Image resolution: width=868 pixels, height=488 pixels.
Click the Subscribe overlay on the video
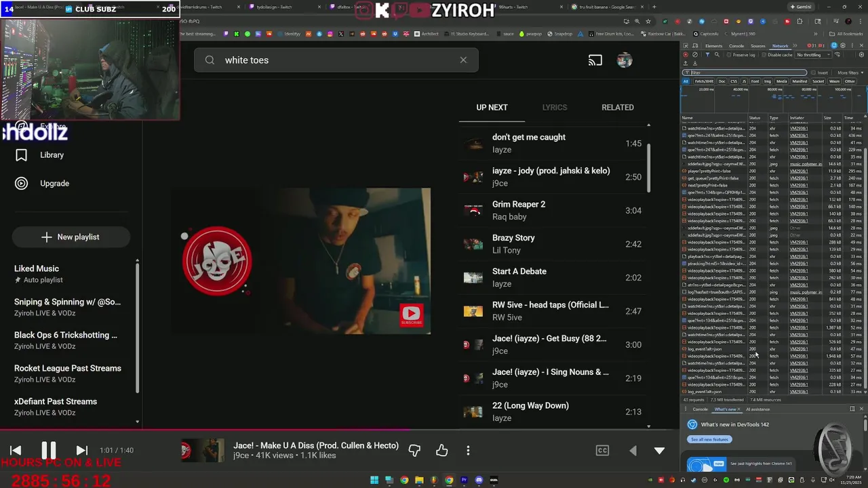click(x=412, y=314)
